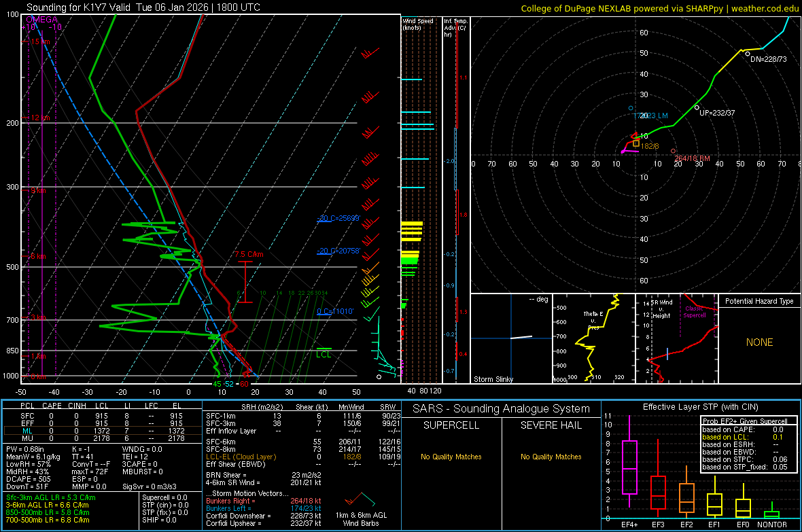802x532 pixels.
Task: Click the '1km & 6km AGL Wind Barbs' caption
Action: (361, 519)
